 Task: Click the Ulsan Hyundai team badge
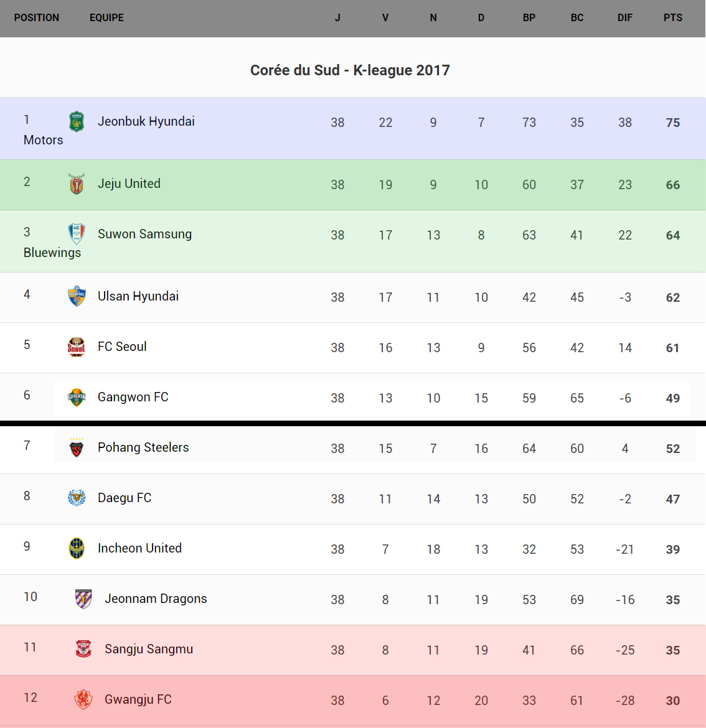click(x=77, y=296)
